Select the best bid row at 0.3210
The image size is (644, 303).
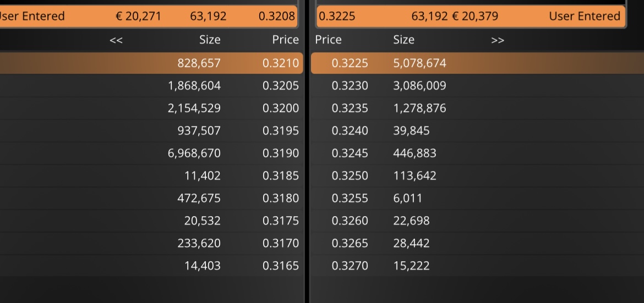151,63
